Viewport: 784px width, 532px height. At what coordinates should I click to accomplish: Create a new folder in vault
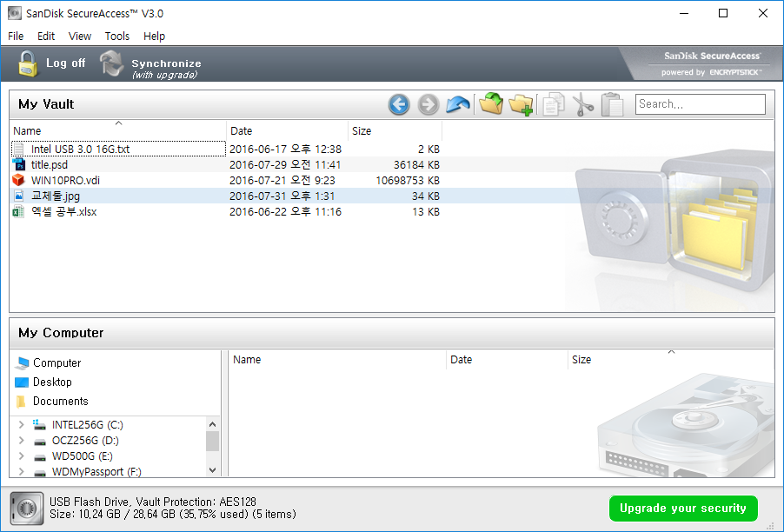tap(521, 104)
